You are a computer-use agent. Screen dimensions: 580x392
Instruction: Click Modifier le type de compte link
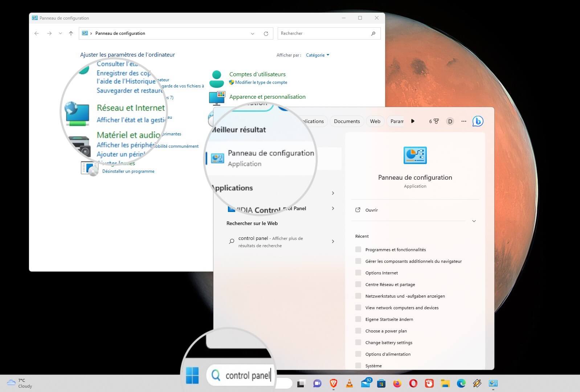pos(261,82)
